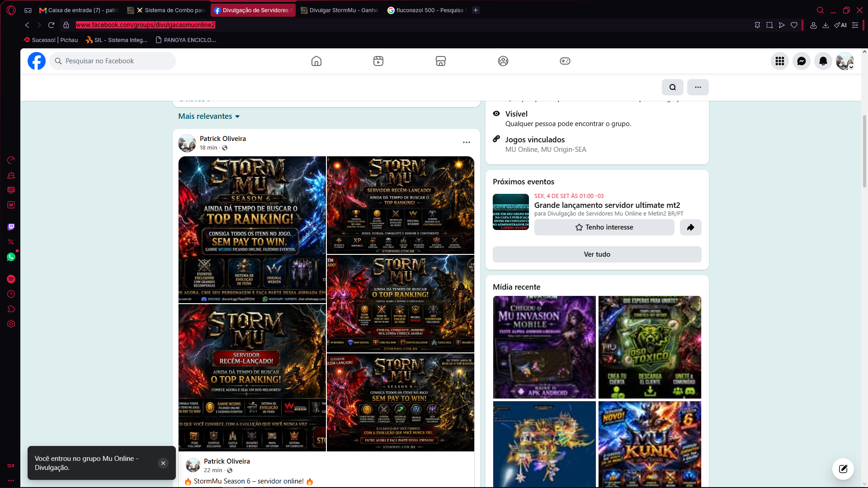
Task: Open browser tab search magnifier
Action: click(820, 10)
